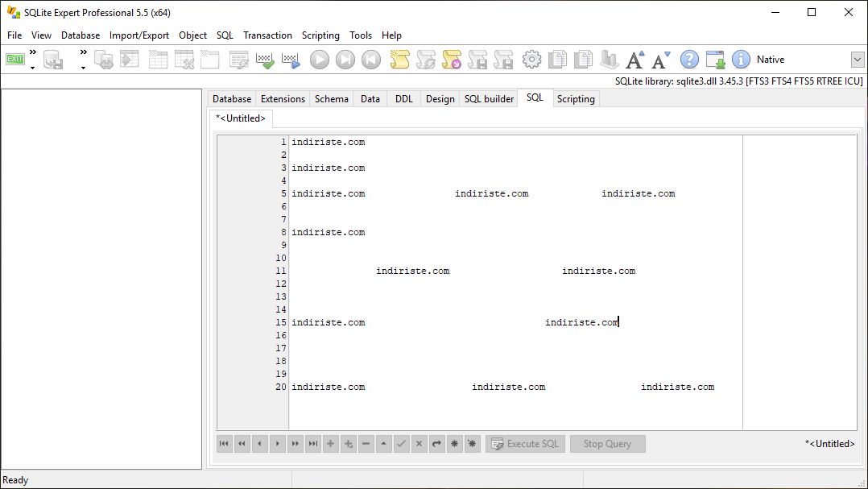
Task: Switch to the Extensions tab
Action: click(x=283, y=98)
